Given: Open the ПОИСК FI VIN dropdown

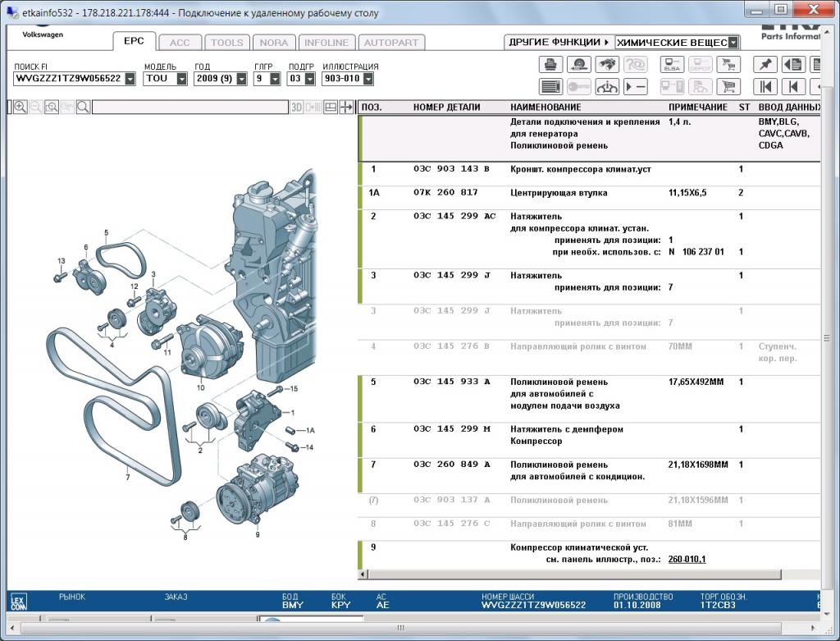Looking at the screenshot, I should 130,79.
